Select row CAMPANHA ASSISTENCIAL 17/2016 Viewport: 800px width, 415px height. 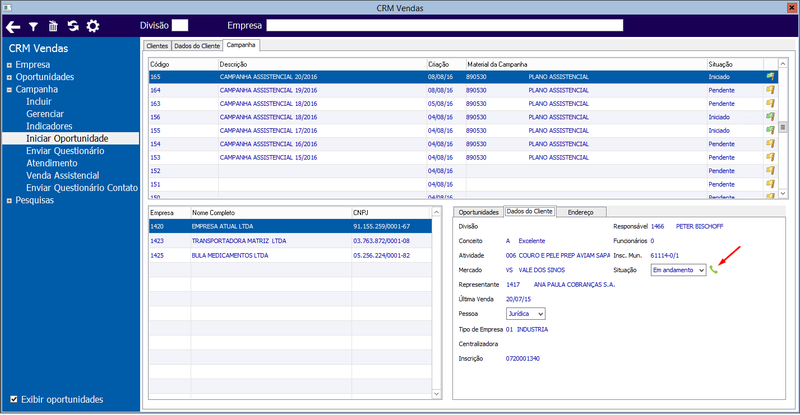(x=463, y=131)
